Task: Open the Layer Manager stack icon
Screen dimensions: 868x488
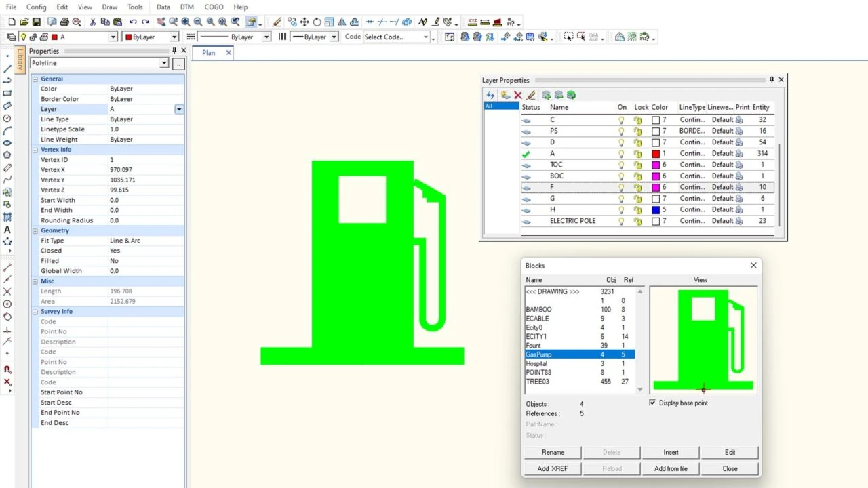Action: (x=12, y=37)
